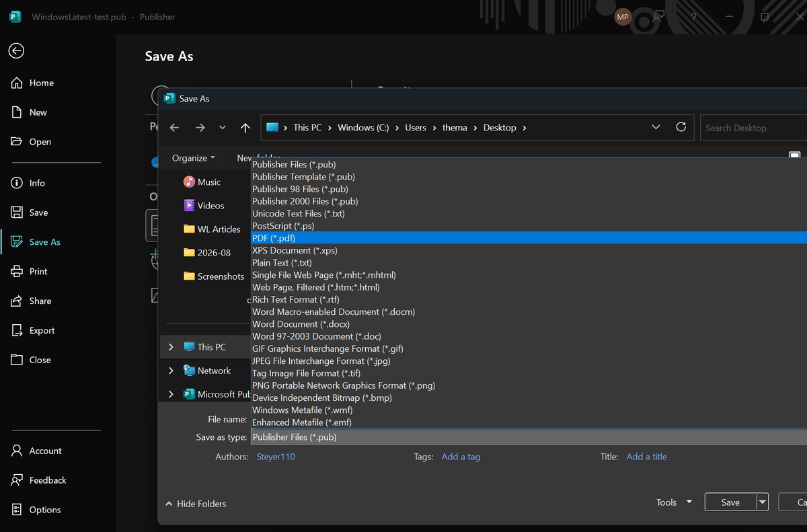
Task: Click the Feedback icon in sidebar
Action: (x=17, y=480)
